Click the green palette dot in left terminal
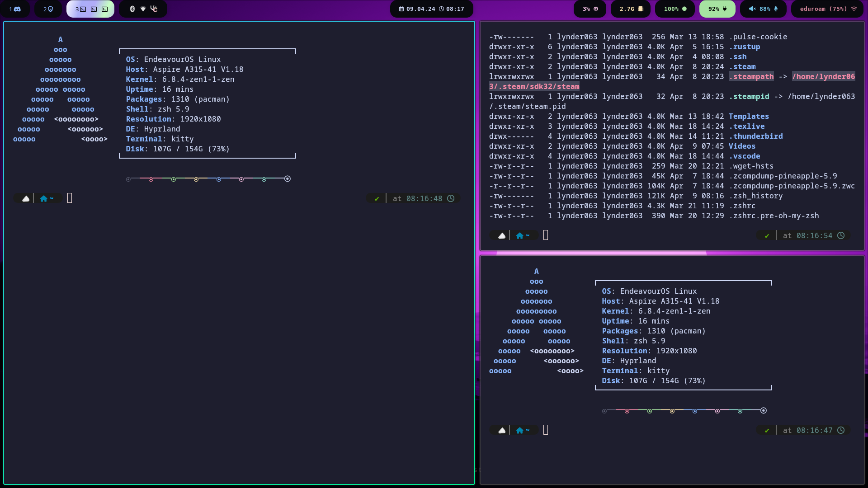Image resolution: width=868 pixels, height=488 pixels. pyautogui.click(x=174, y=179)
